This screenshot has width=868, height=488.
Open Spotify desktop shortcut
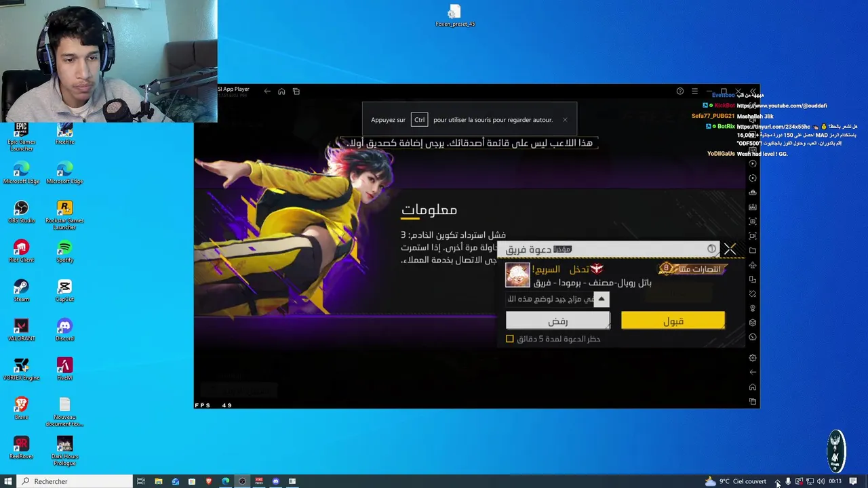[x=64, y=251]
